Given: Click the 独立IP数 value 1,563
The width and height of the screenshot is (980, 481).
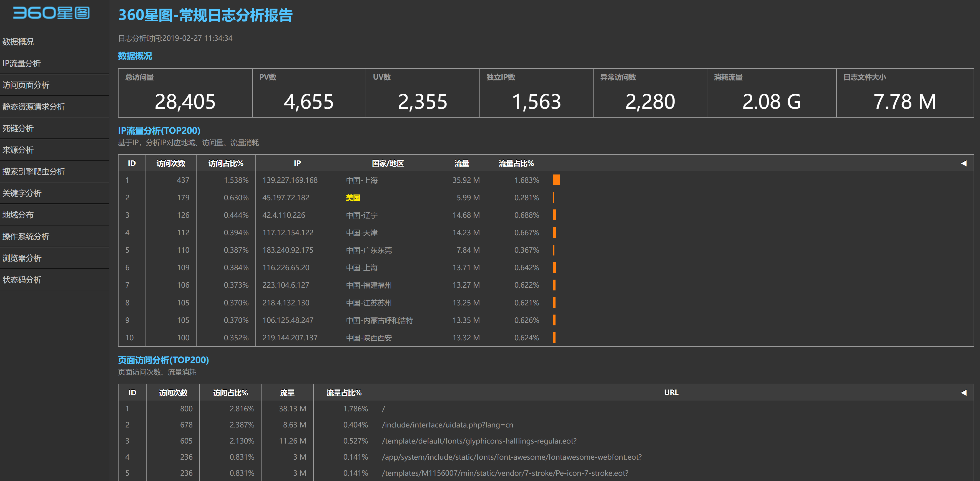Looking at the screenshot, I should (x=536, y=102).
